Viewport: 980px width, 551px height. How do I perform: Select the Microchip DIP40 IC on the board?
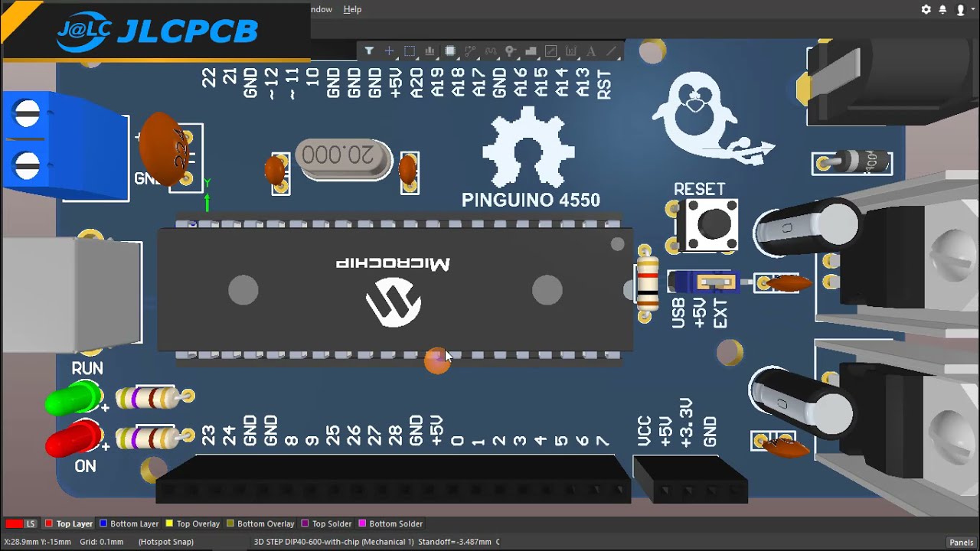[x=395, y=289]
